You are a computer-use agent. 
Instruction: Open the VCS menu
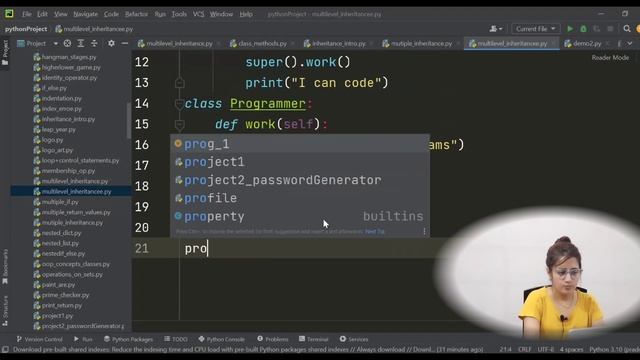(x=198, y=14)
